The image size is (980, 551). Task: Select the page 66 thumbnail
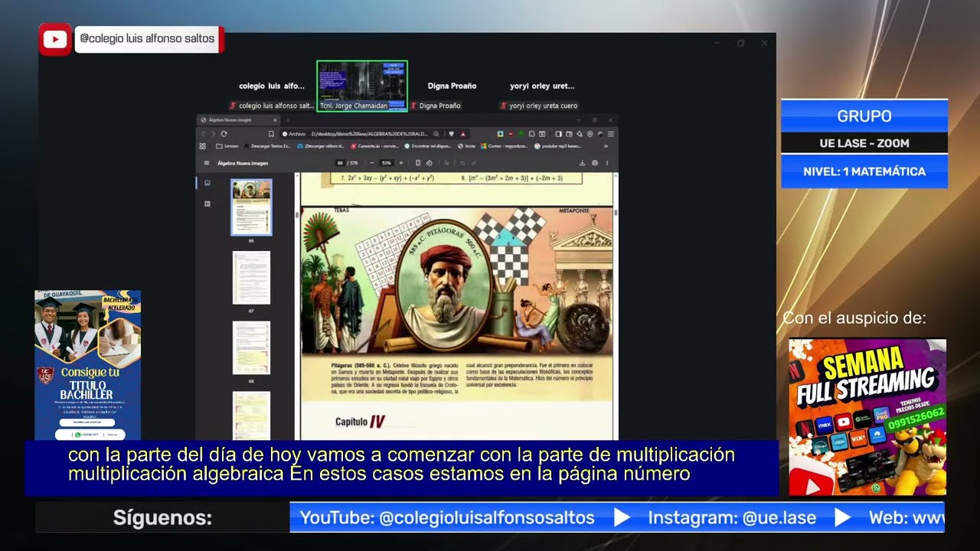[251, 207]
